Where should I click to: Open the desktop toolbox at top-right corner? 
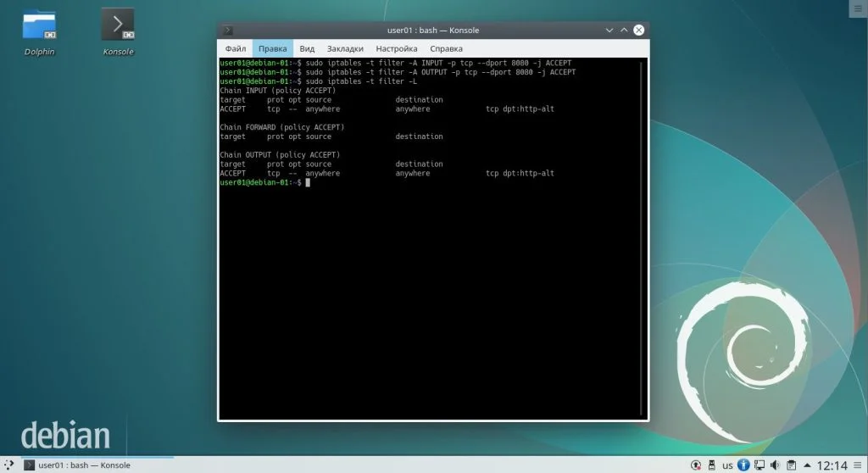coord(858,8)
